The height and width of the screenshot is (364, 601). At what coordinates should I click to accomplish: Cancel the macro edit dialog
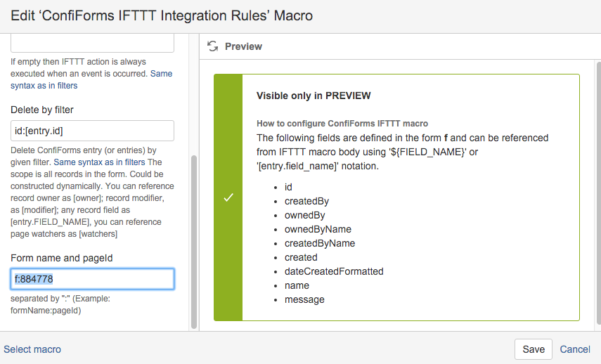pyautogui.click(x=575, y=349)
